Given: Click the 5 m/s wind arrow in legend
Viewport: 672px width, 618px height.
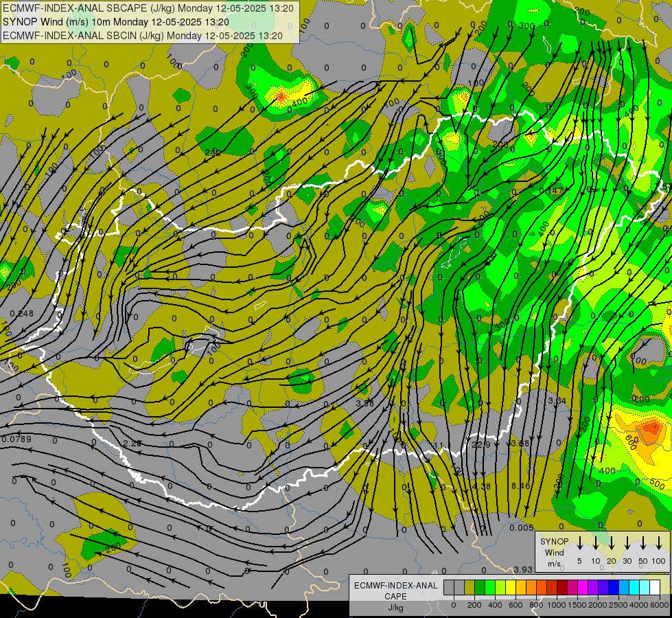Looking at the screenshot, I should coord(579,543).
